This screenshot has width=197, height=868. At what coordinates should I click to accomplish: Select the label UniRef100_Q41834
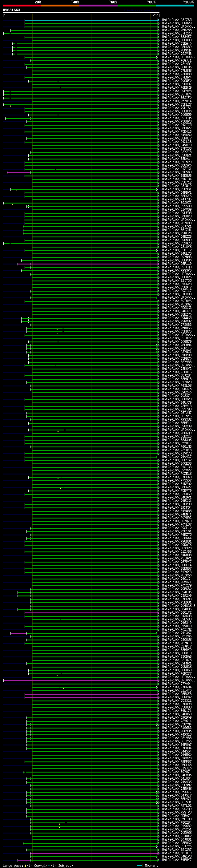pyautogui.click(x=177, y=778)
